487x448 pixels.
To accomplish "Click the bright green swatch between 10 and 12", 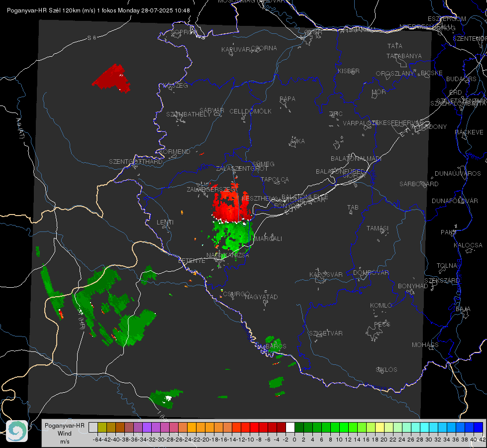I will point(344,428).
